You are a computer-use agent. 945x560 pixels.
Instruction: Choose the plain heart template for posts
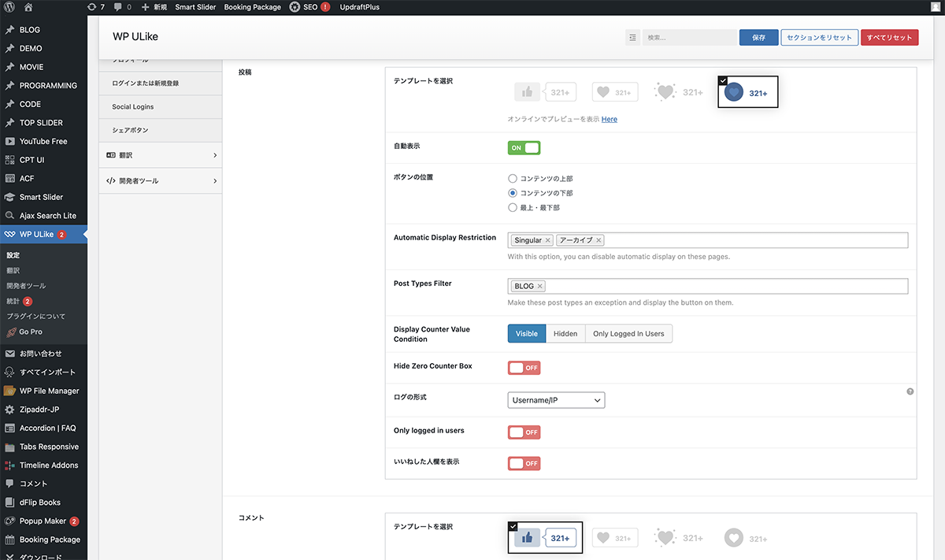coord(614,92)
